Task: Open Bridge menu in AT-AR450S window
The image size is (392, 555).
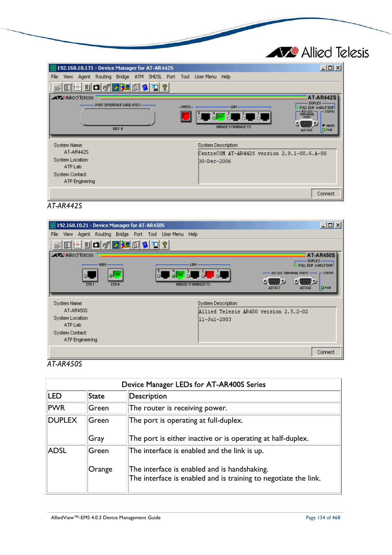Action: (122, 235)
